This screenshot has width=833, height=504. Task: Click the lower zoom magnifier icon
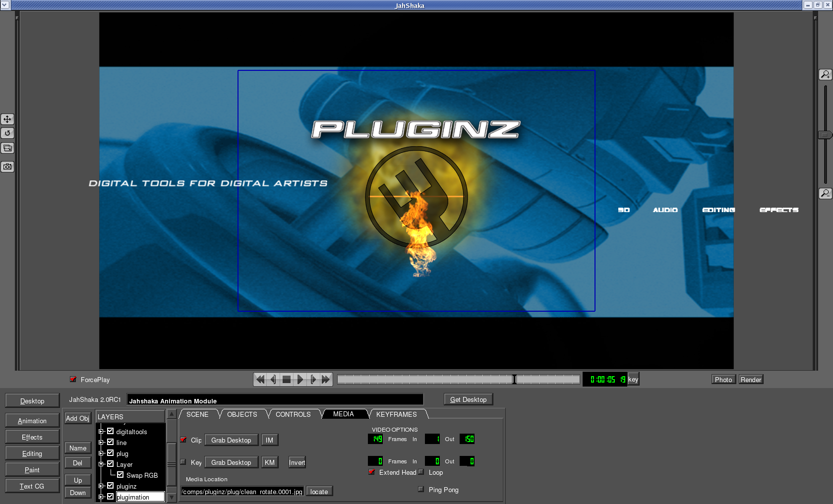[825, 193]
